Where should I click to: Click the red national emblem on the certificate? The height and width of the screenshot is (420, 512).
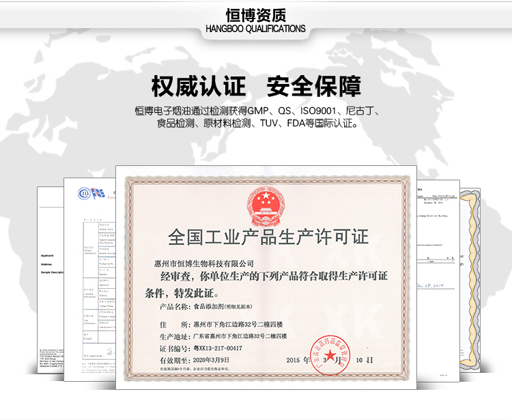(x=266, y=206)
